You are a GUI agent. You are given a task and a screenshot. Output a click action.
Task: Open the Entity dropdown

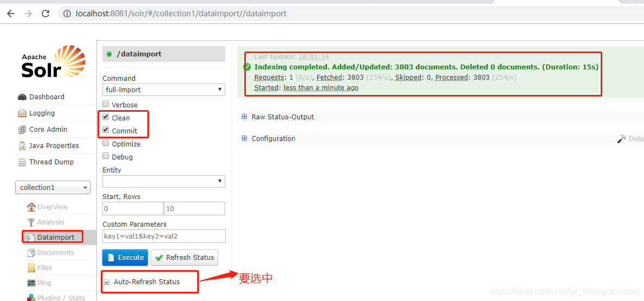click(x=164, y=181)
